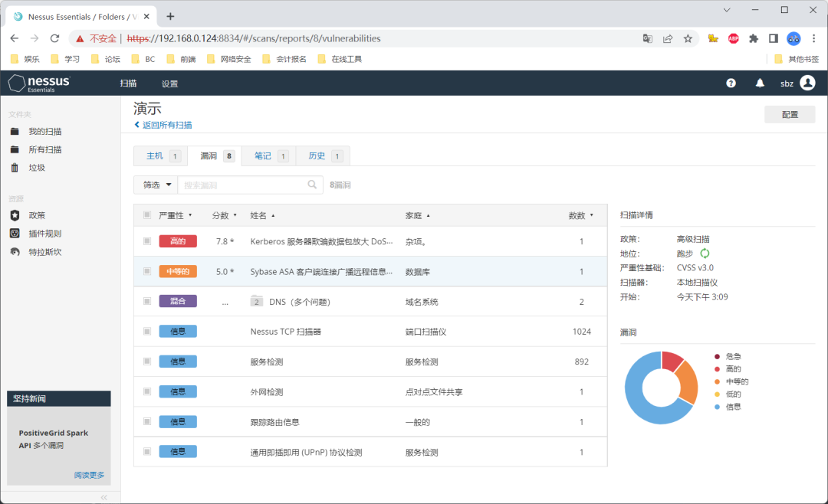The width and height of the screenshot is (828, 504).
Task: Click the green running status refresh icon
Action: [705, 254]
